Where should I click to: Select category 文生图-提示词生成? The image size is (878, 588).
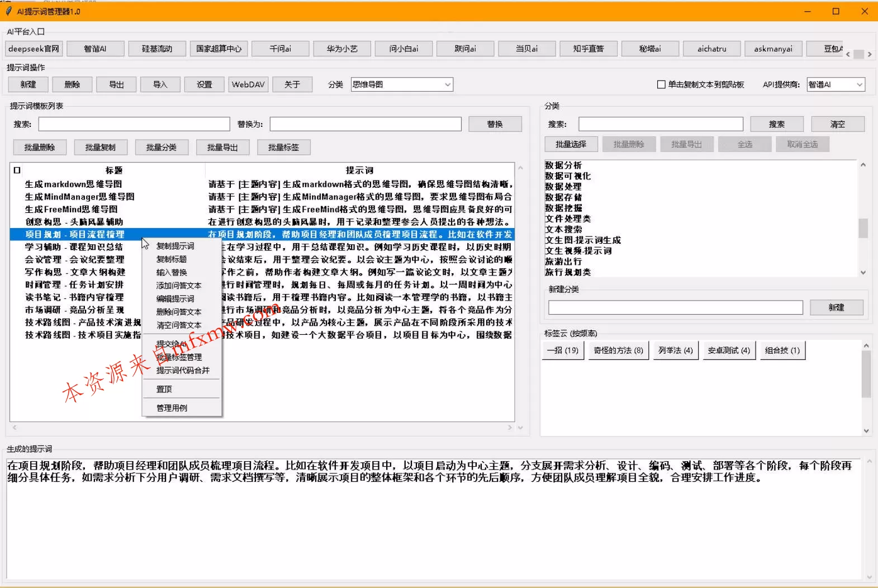(583, 240)
